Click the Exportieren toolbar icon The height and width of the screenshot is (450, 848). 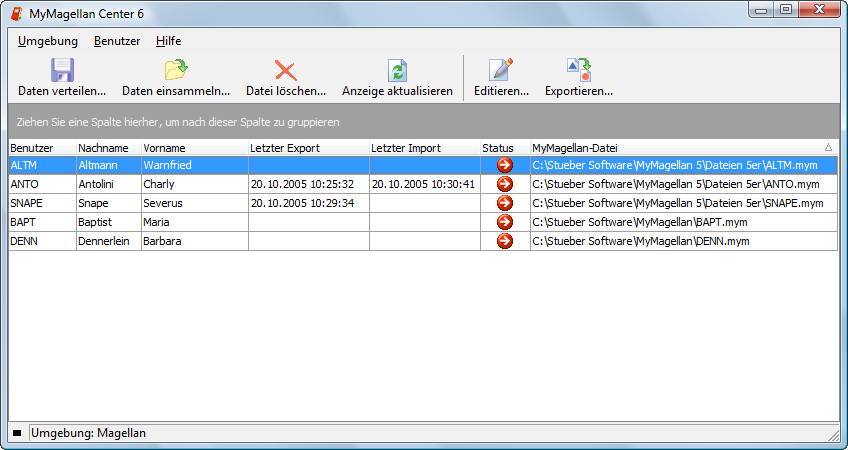click(579, 70)
